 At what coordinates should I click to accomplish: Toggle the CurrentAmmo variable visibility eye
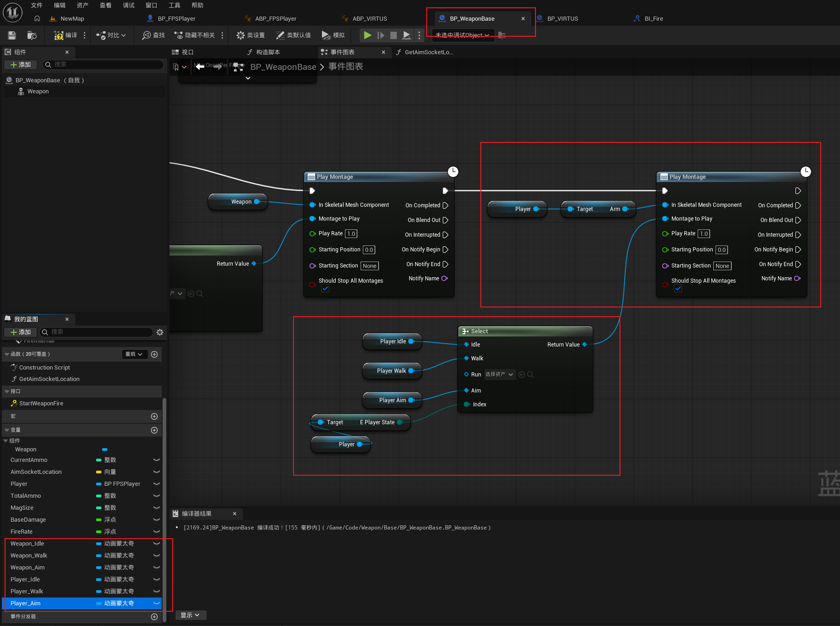pyautogui.click(x=156, y=460)
